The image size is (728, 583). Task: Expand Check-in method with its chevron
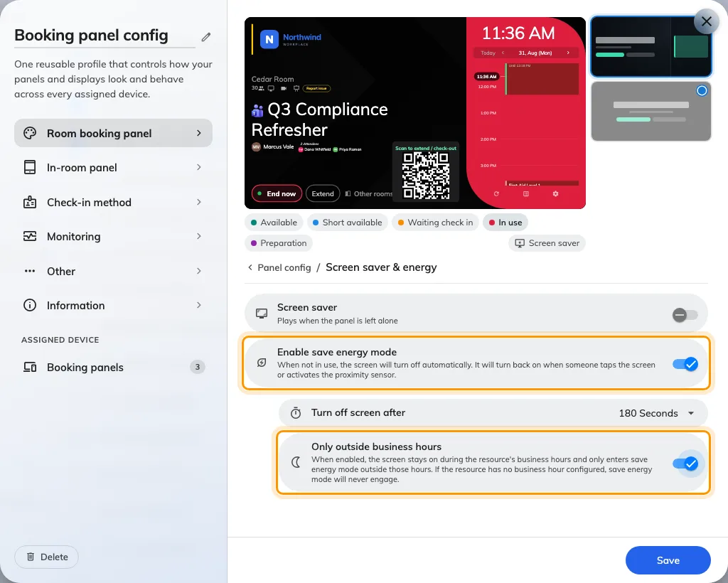199,202
